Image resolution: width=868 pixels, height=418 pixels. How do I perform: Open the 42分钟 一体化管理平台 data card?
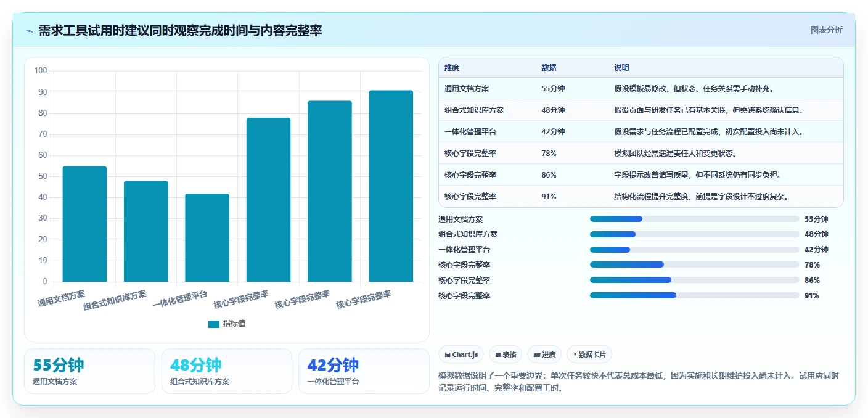[364, 371]
